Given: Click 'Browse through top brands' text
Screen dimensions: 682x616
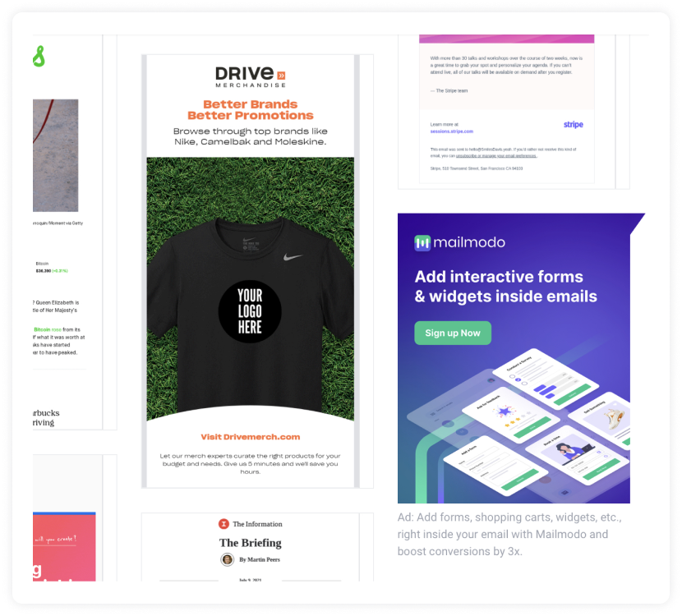Looking at the screenshot, I should [x=251, y=136].
